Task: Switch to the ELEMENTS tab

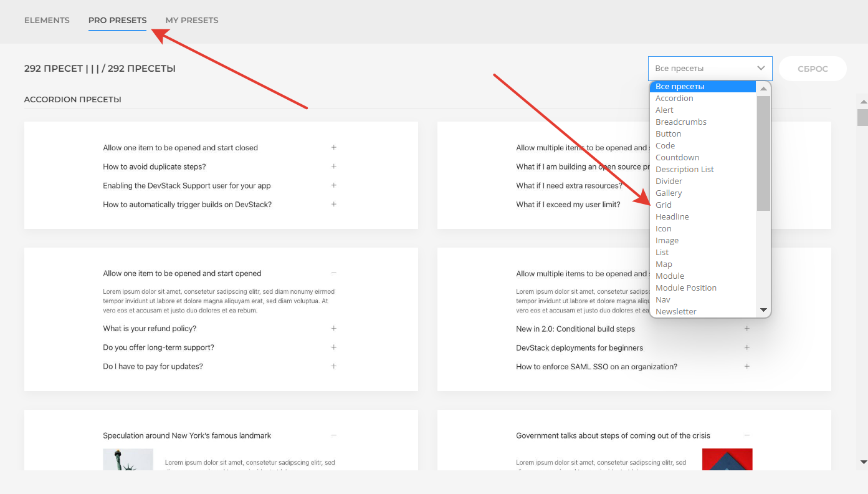Action: [47, 21]
